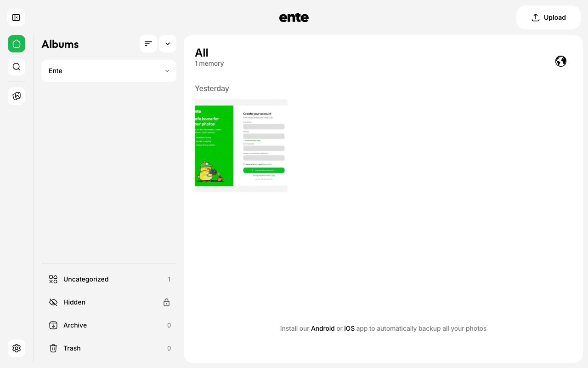Click the 'All' title
Screen dimensions: 588x368
pyautogui.click(x=202, y=52)
